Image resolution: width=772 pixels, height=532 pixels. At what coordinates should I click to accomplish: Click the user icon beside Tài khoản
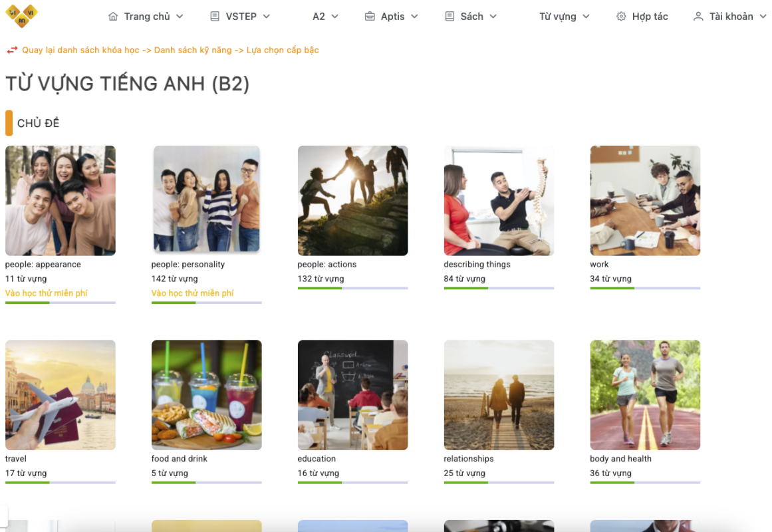(x=698, y=16)
